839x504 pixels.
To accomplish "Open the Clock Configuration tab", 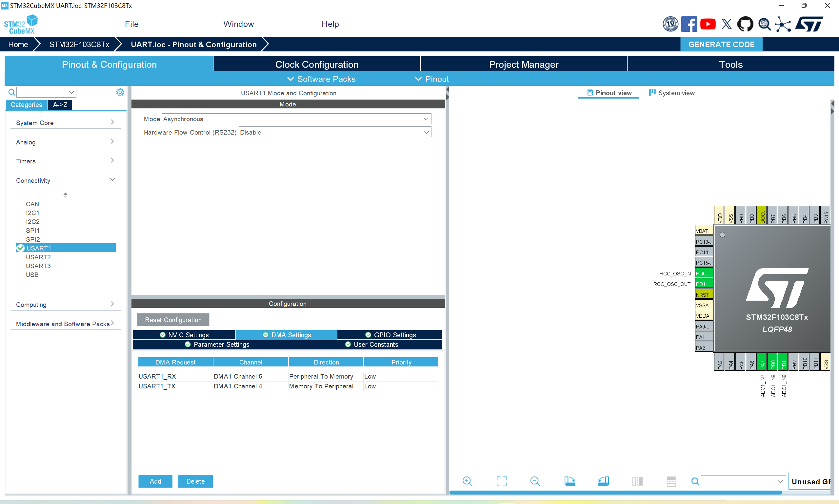I will point(316,65).
